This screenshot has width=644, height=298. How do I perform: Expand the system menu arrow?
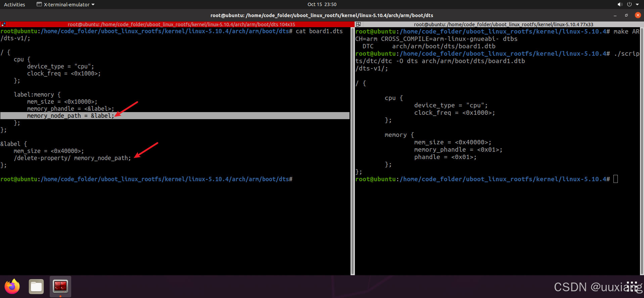[637, 4]
